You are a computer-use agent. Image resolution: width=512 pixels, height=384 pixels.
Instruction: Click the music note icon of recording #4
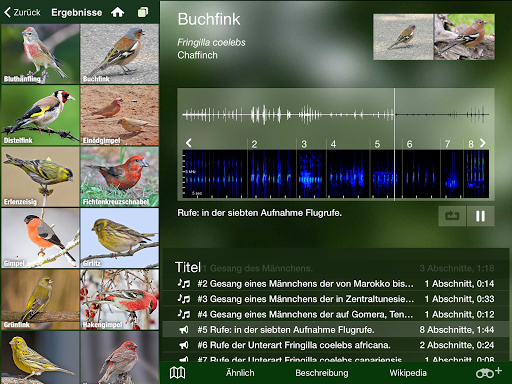184,314
